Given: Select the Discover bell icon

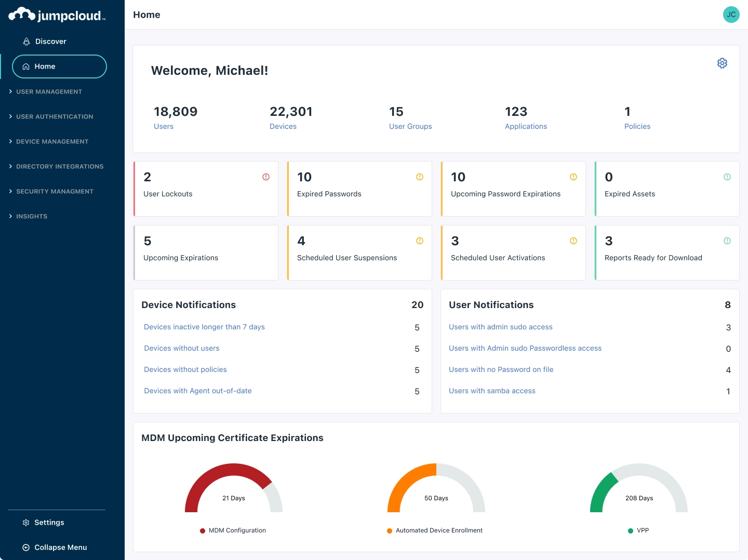Looking at the screenshot, I should [26, 41].
